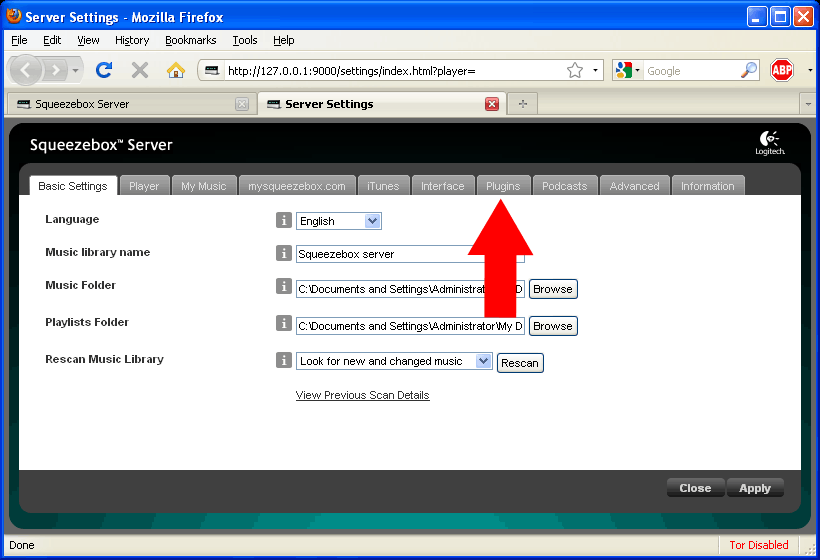Image resolution: width=820 pixels, height=560 pixels.
Task: Close the Squeezebox Server browser tab
Action: [242, 104]
